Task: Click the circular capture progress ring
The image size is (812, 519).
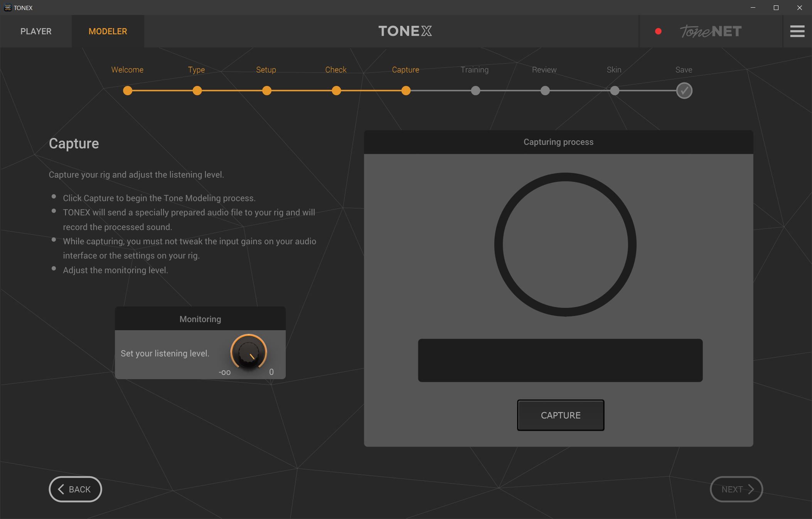Action: click(x=565, y=244)
